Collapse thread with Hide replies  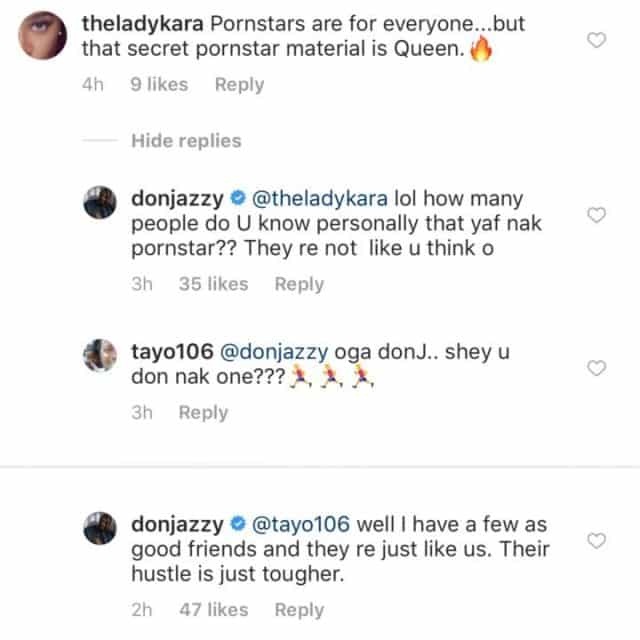(x=186, y=141)
